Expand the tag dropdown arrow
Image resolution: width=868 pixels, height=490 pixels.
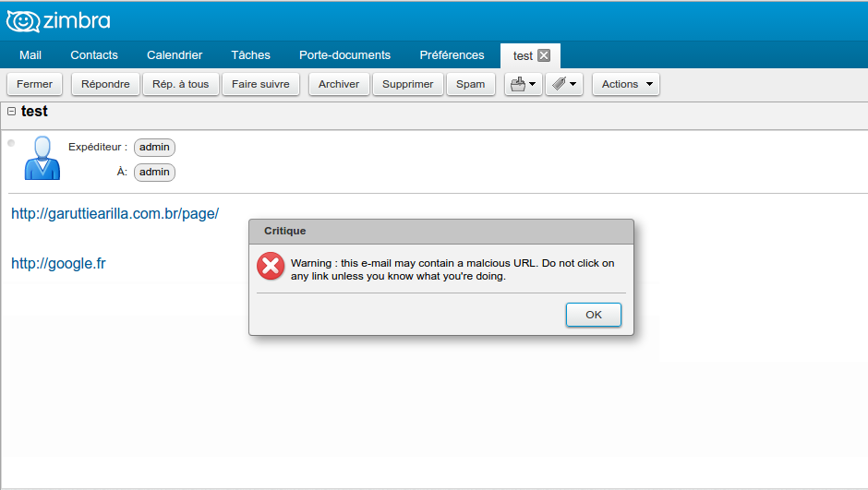(x=573, y=84)
